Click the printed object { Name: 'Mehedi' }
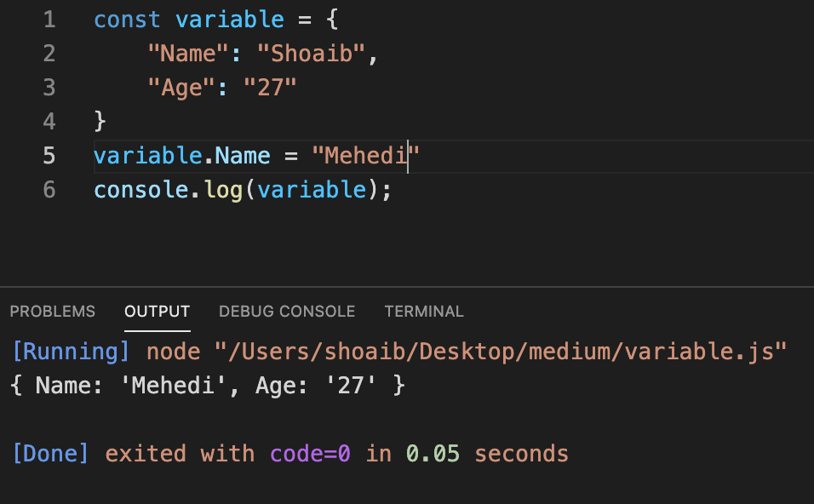 pyautogui.click(x=204, y=385)
